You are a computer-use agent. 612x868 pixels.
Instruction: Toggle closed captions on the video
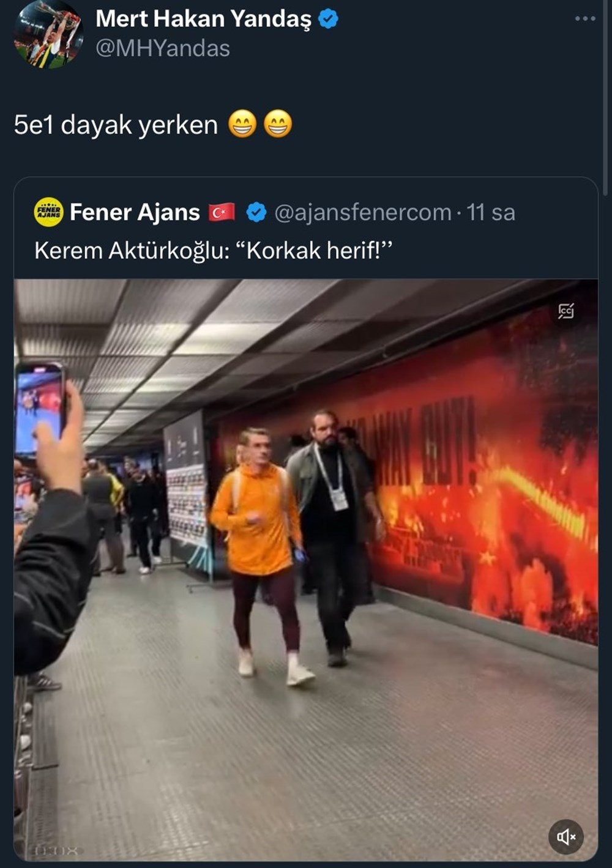point(565,311)
